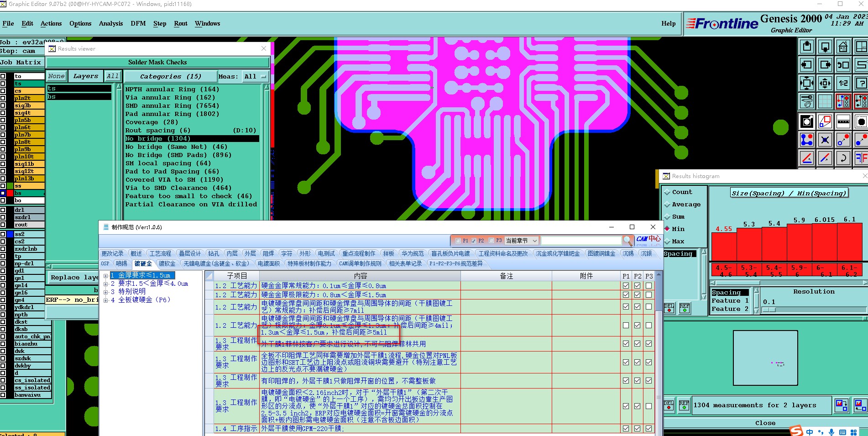The height and width of the screenshot is (436, 868).
Task: Click the red-blue angle line tool
Action: (x=807, y=158)
